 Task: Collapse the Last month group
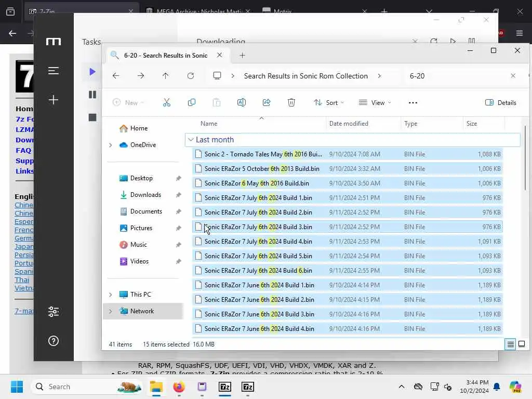[x=191, y=140]
